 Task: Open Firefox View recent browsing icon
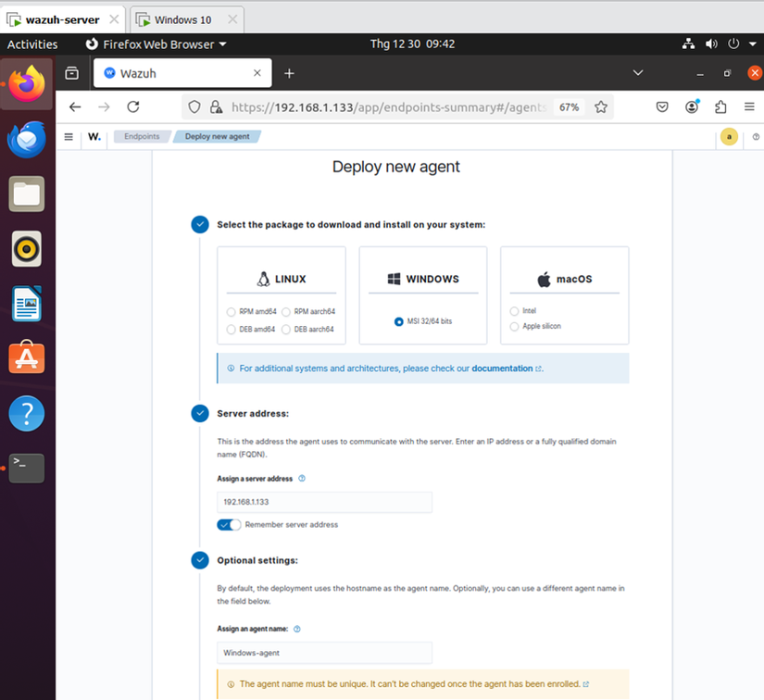(72, 73)
